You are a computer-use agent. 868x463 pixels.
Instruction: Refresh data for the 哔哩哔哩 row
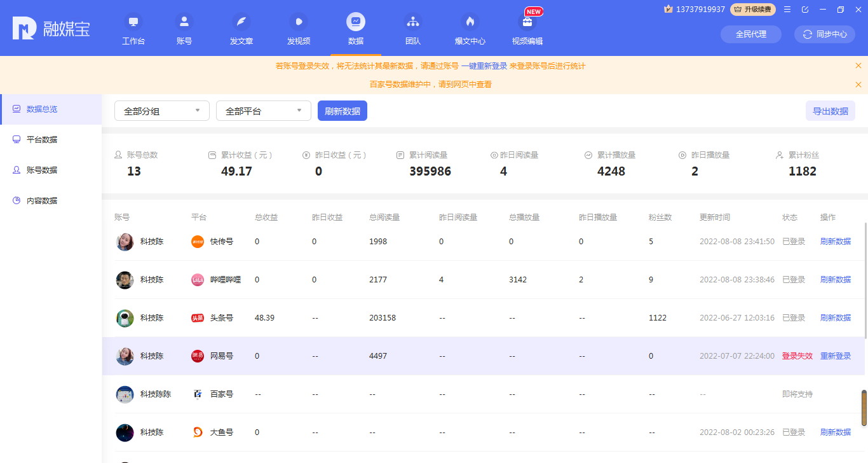click(x=836, y=280)
